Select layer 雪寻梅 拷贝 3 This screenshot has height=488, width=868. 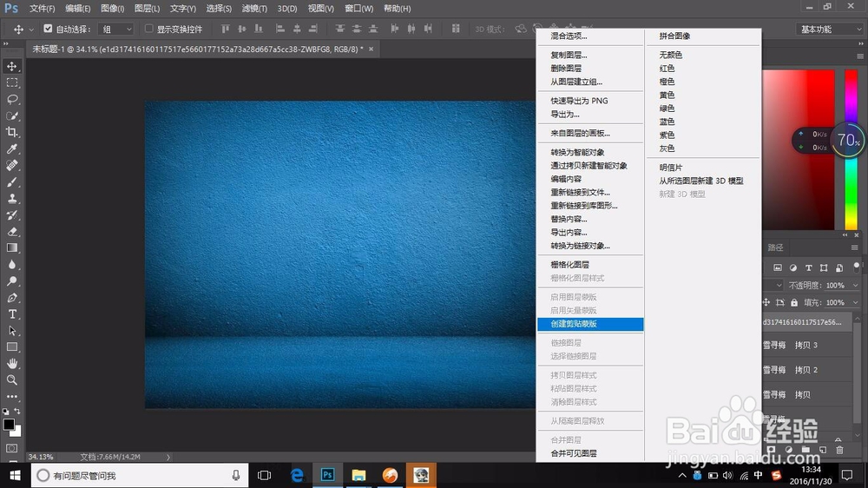click(807, 345)
